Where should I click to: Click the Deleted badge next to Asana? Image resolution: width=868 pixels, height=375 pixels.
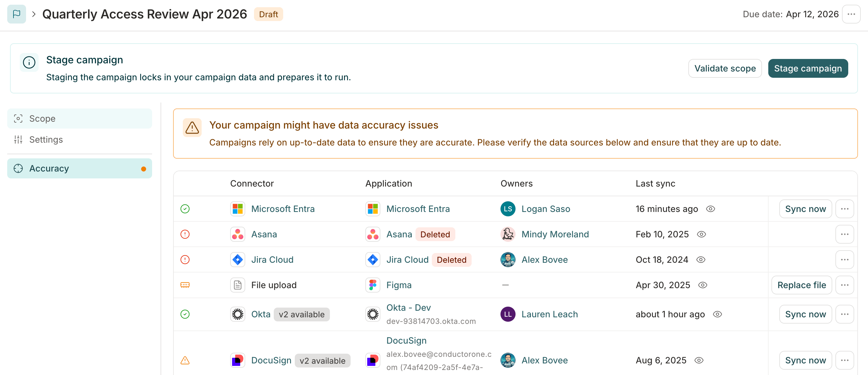click(x=435, y=234)
